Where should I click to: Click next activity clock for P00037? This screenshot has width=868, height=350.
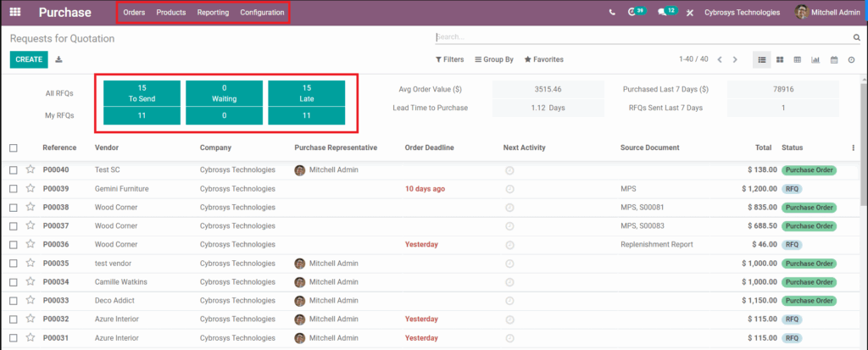pyautogui.click(x=509, y=226)
